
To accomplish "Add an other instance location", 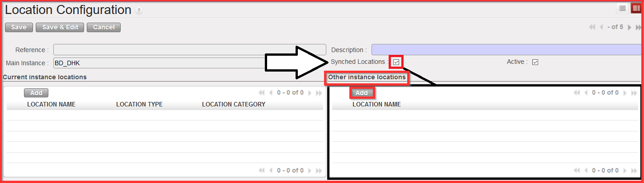I will click(x=362, y=93).
